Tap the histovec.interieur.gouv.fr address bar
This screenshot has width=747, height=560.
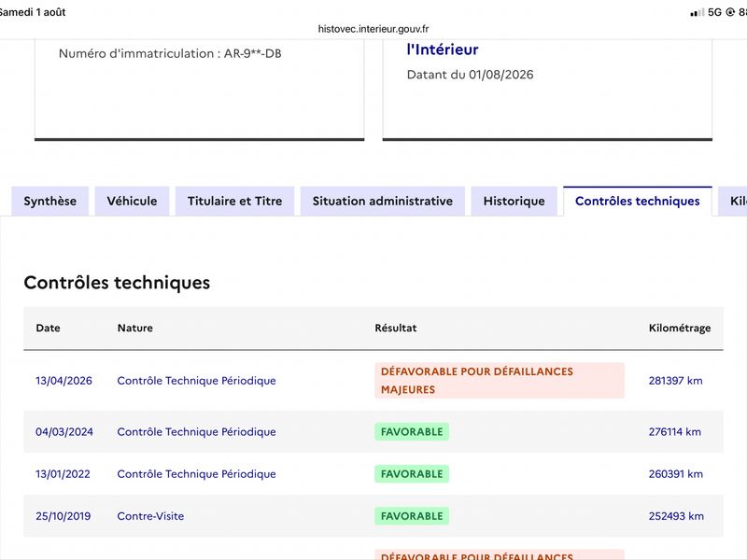click(373, 29)
